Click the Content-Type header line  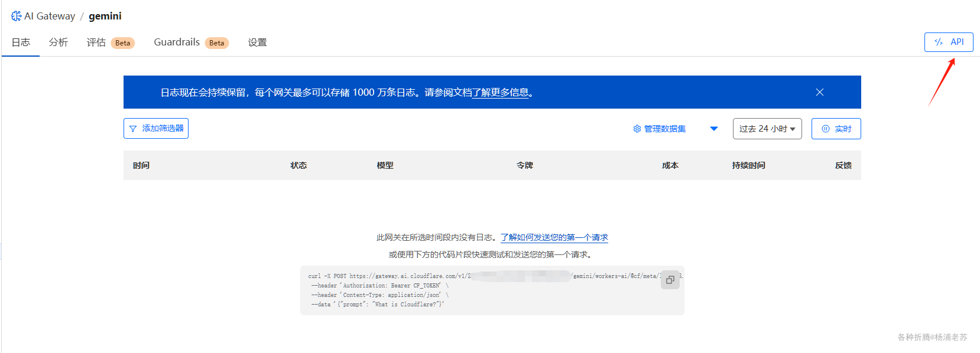[379, 295]
